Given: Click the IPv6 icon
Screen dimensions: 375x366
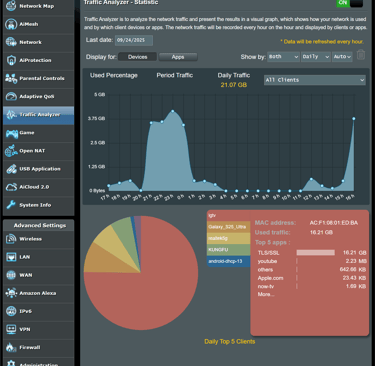Looking at the screenshot, I should [11, 311].
